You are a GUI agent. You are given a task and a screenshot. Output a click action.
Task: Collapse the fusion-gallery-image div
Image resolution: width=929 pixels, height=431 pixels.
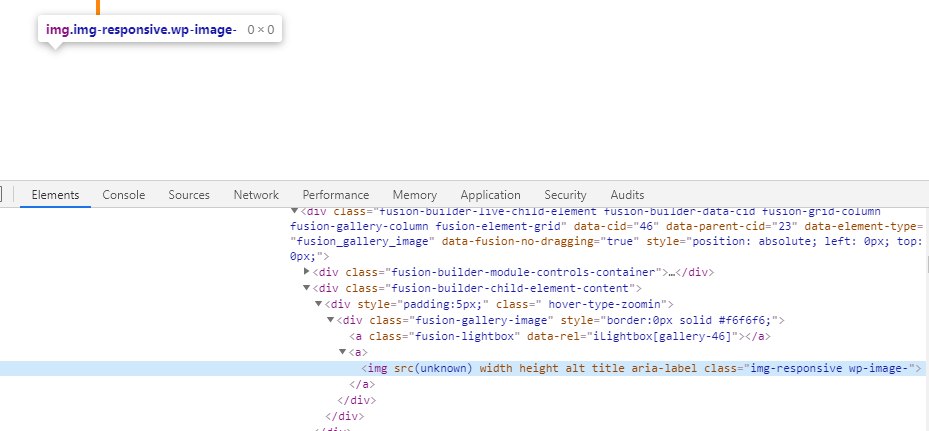click(331, 320)
